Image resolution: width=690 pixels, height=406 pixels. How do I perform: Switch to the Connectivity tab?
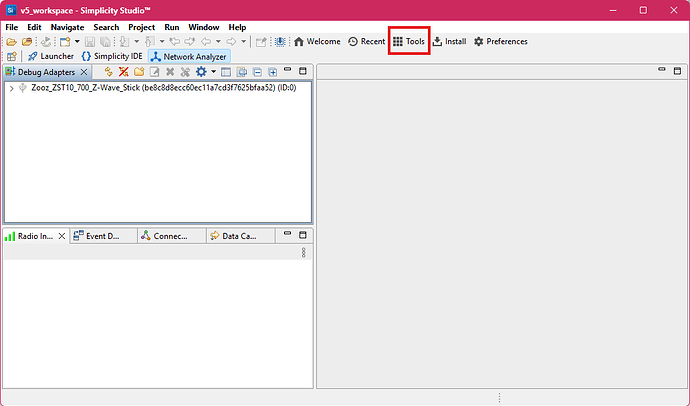[x=171, y=236]
